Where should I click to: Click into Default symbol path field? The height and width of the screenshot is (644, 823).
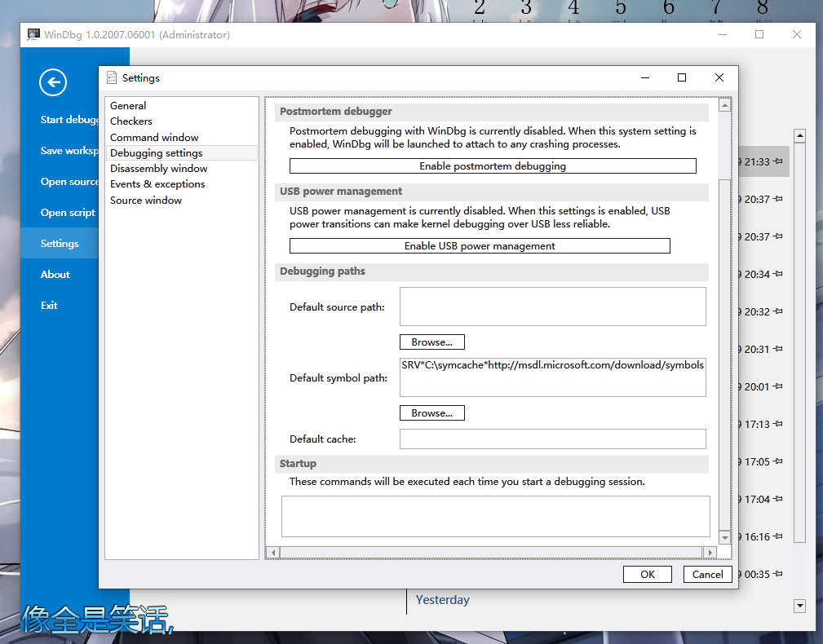click(x=553, y=377)
